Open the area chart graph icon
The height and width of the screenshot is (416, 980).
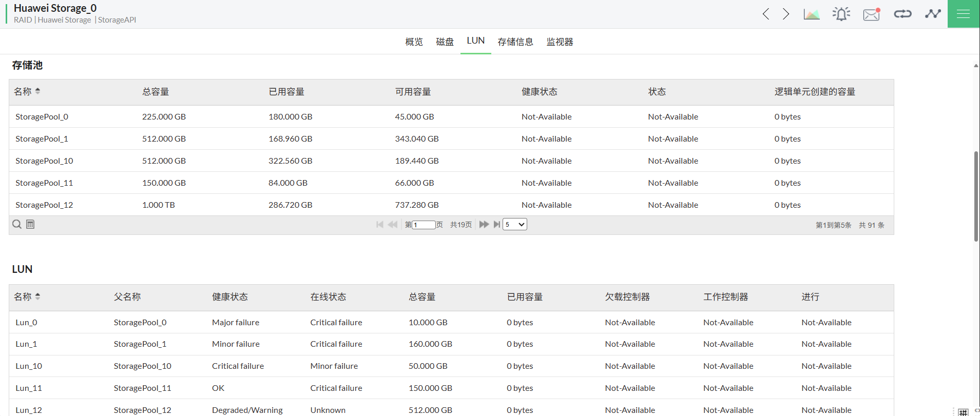(811, 14)
